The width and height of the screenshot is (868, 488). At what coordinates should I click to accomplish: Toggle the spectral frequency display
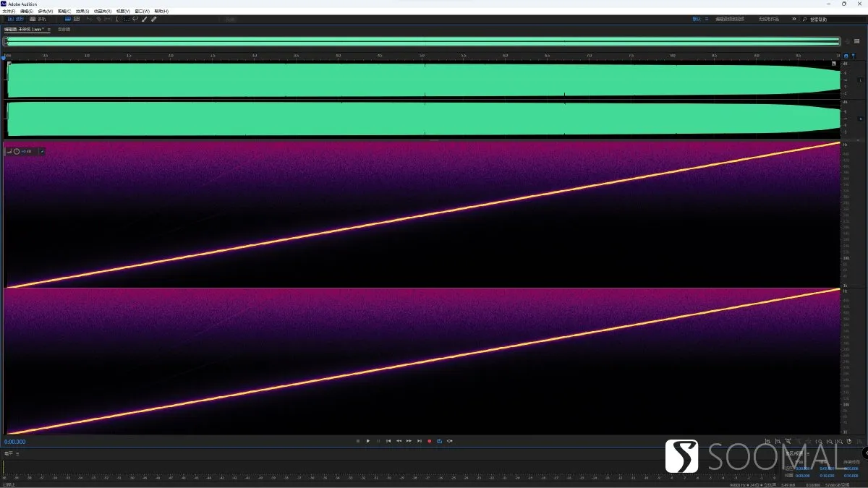point(67,19)
